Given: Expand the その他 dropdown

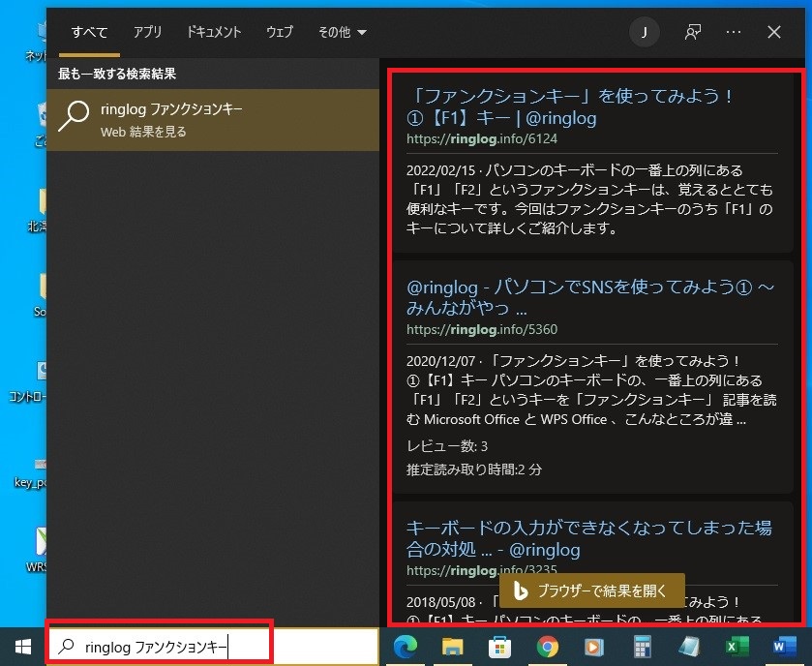Looking at the screenshot, I should [343, 32].
